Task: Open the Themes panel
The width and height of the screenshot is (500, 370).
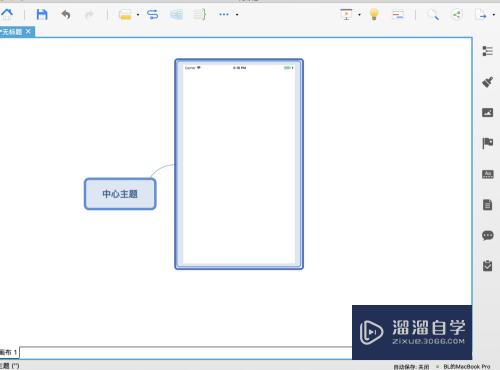Action: point(487,174)
